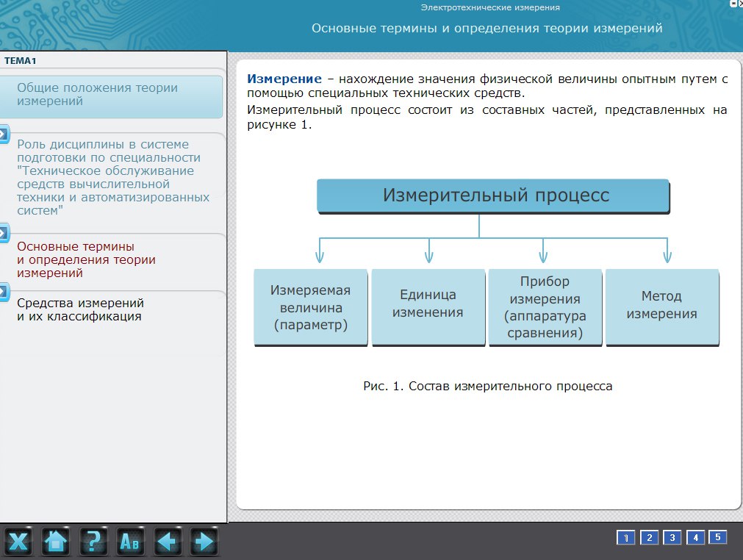
Task: Go to page 4
Action: pyautogui.click(x=694, y=538)
